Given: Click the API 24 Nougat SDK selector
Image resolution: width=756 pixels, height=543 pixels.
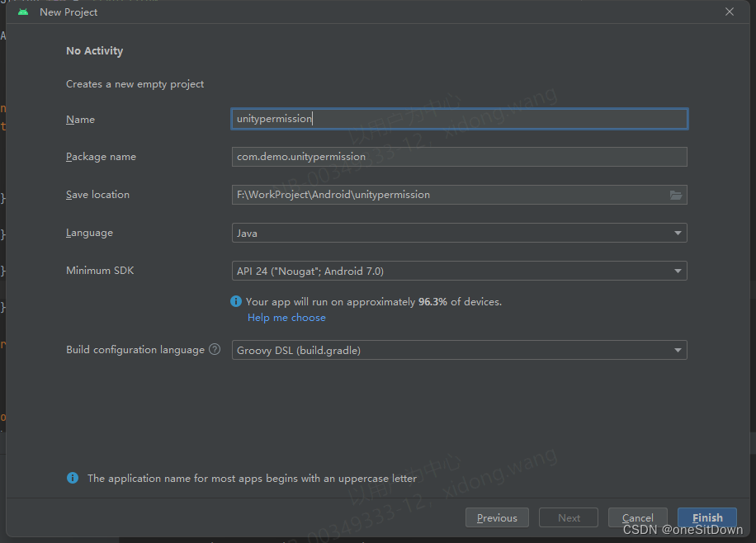Looking at the screenshot, I should [459, 270].
